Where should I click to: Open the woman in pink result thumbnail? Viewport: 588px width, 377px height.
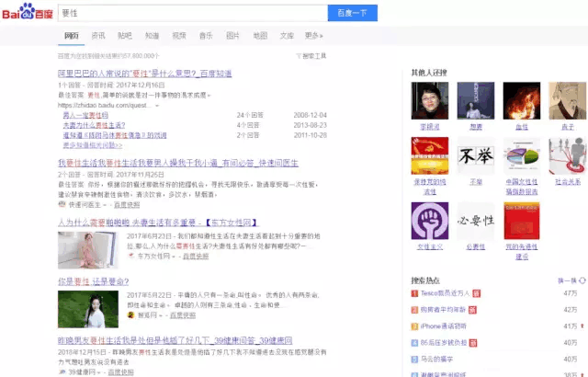(x=88, y=250)
